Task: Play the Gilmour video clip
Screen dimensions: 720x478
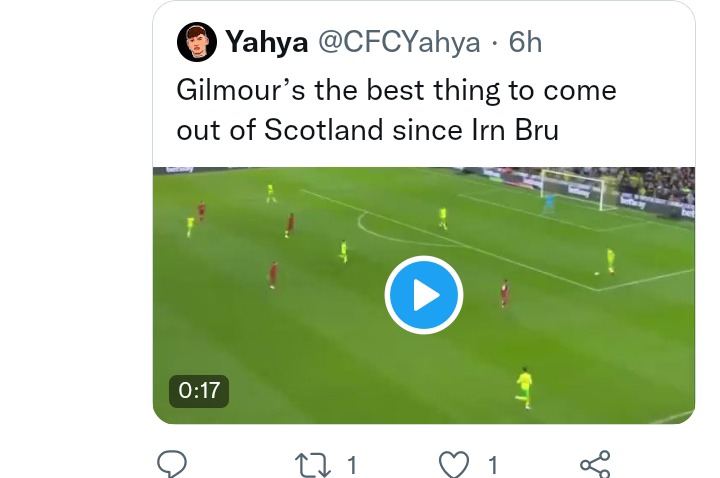Action: coord(423,295)
